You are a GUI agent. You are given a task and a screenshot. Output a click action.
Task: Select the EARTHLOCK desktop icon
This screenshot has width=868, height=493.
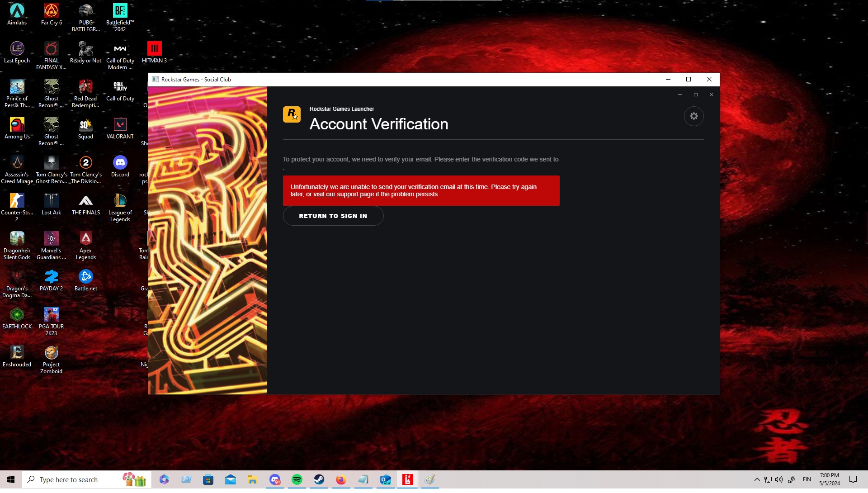(x=17, y=318)
